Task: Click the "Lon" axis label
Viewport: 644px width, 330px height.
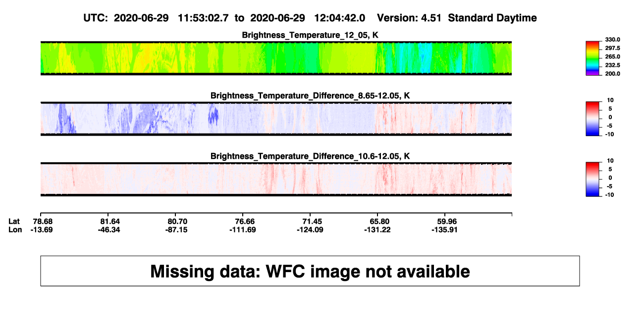Action: [x=15, y=230]
